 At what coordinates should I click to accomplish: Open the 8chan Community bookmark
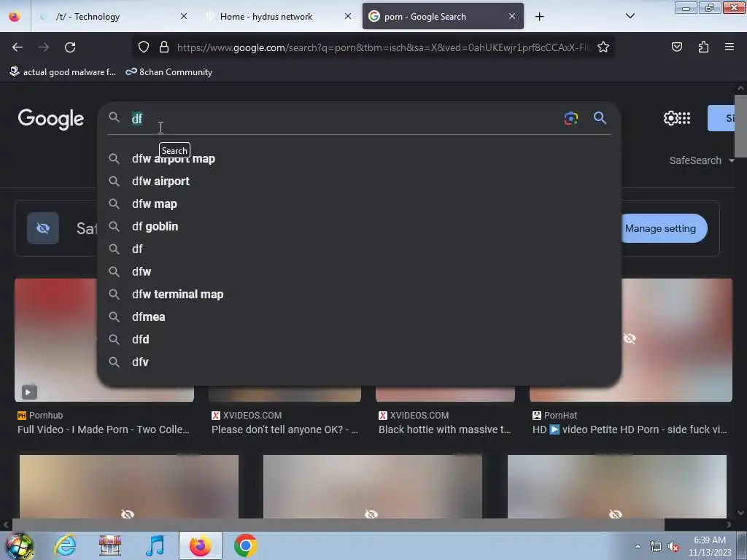[169, 72]
